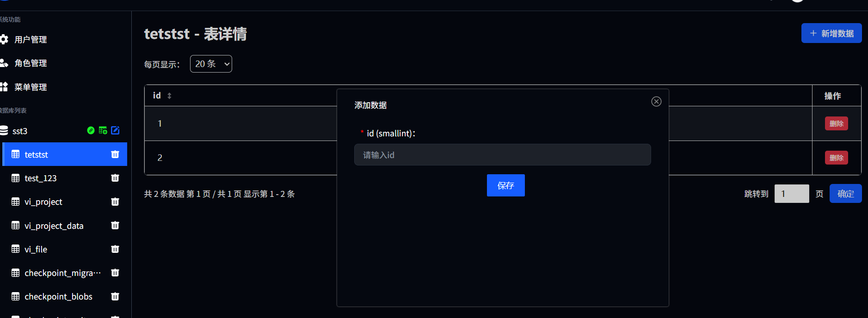Click trash icon next to checkpoint_blobs

click(115, 297)
